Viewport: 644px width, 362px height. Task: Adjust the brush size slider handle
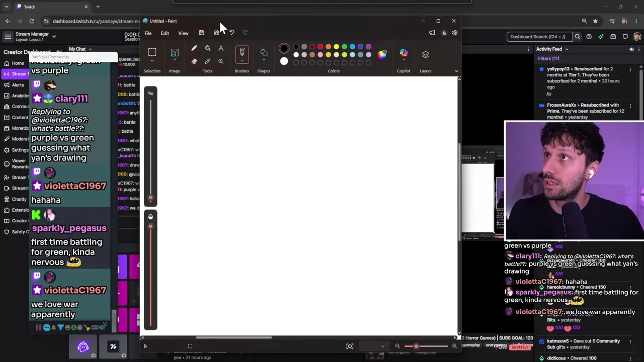click(150, 198)
